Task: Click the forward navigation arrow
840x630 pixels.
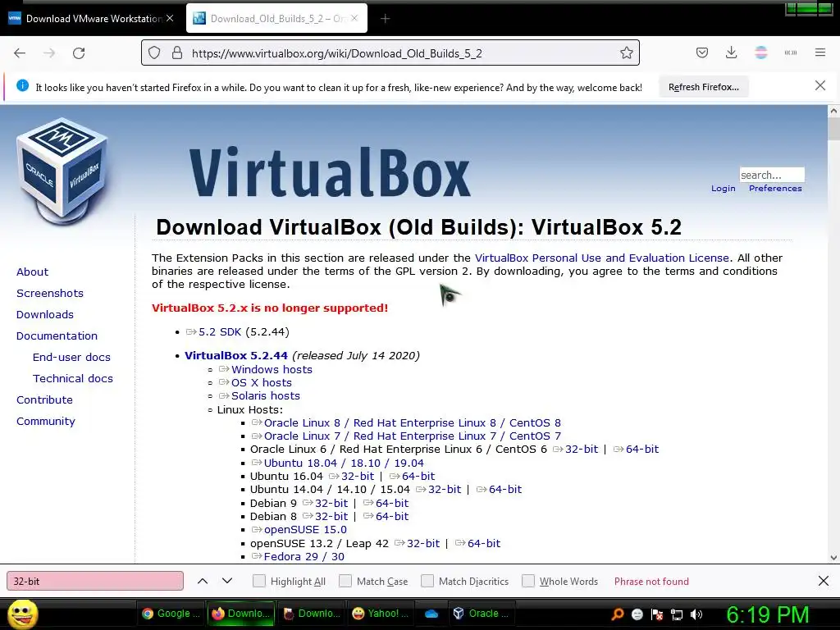Action: pyautogui.click(x=49, y=53)
